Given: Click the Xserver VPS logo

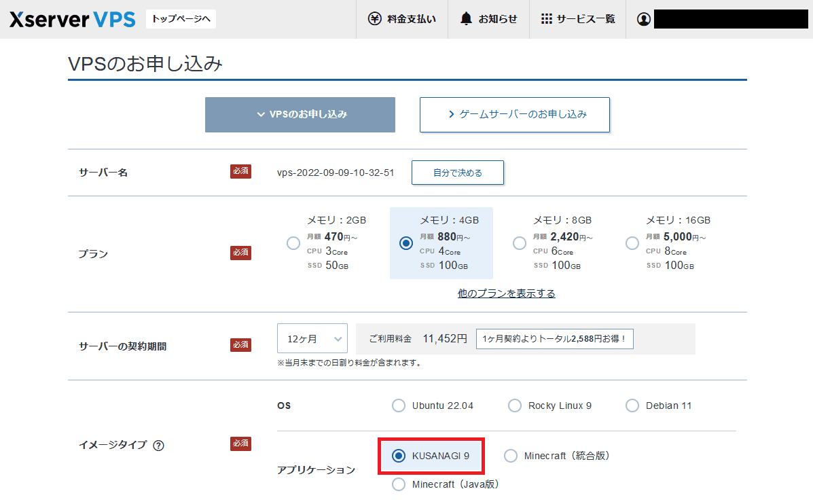Looking at the screenshot, I should click(x=73, y=19).
